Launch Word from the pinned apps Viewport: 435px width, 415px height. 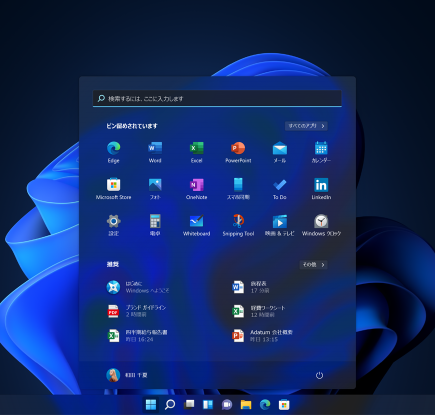pos(155,152)
